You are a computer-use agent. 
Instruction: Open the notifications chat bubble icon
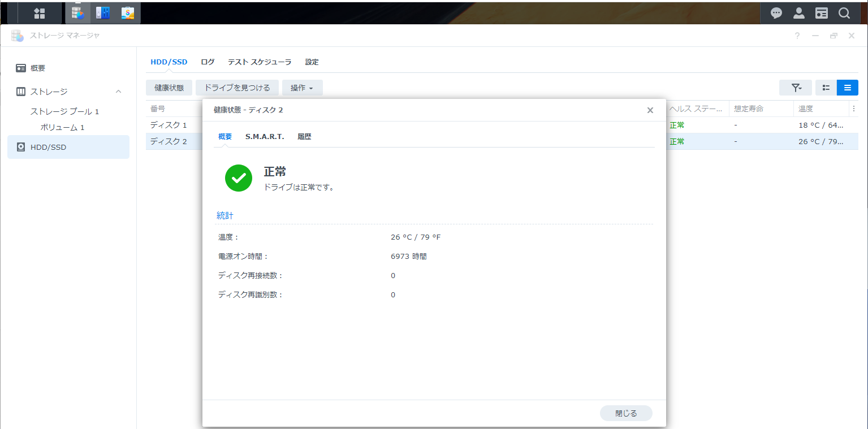pos(776,13)
